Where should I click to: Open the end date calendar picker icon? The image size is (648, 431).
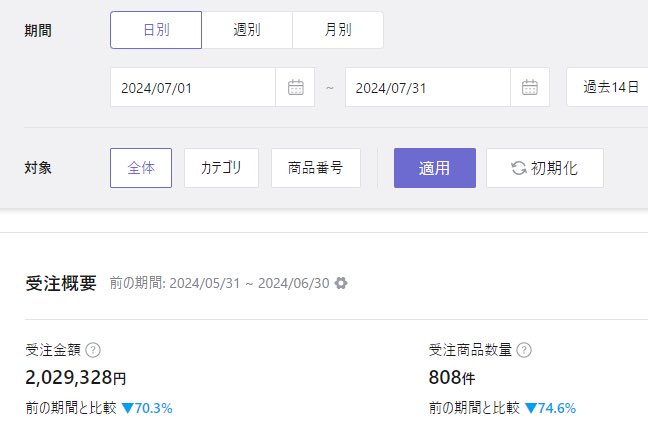coord(530,87)
